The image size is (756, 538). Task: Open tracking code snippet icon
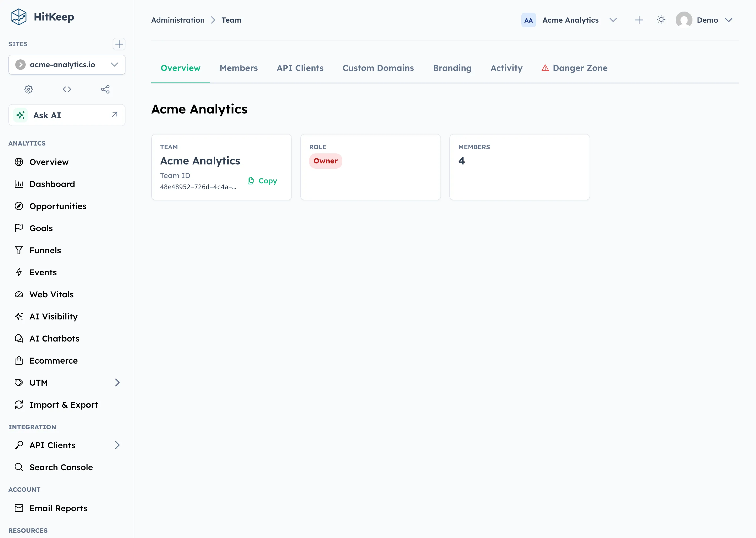coord(67,89)
